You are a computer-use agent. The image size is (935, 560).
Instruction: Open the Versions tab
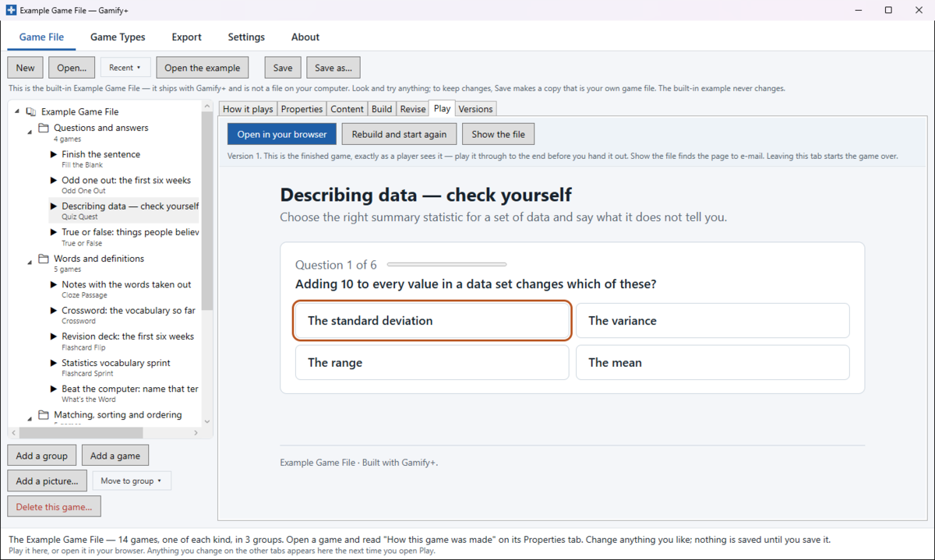475,109
